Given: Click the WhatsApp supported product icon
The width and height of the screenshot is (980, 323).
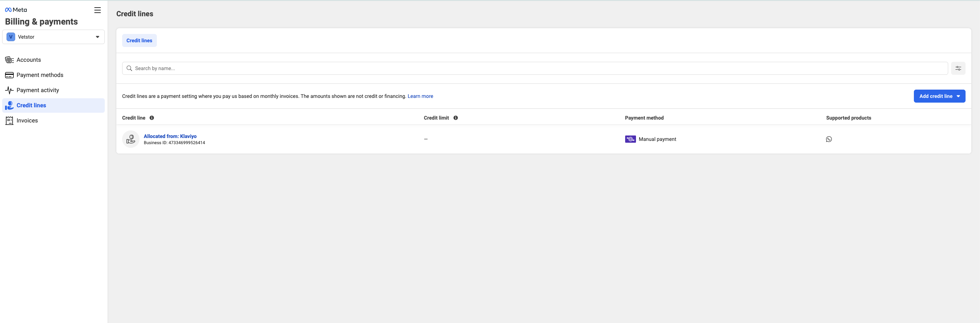Looking at the screenshot, I should 829,139.
